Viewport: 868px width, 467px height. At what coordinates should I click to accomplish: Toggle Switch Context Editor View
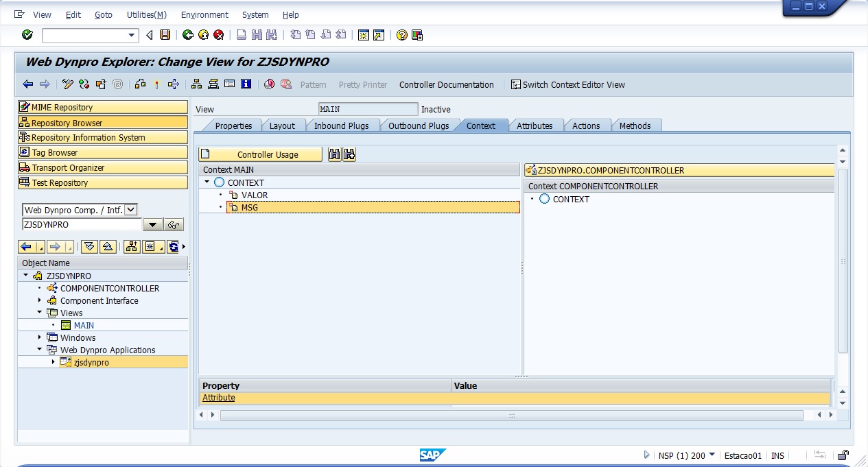click(x=568, y=84)
